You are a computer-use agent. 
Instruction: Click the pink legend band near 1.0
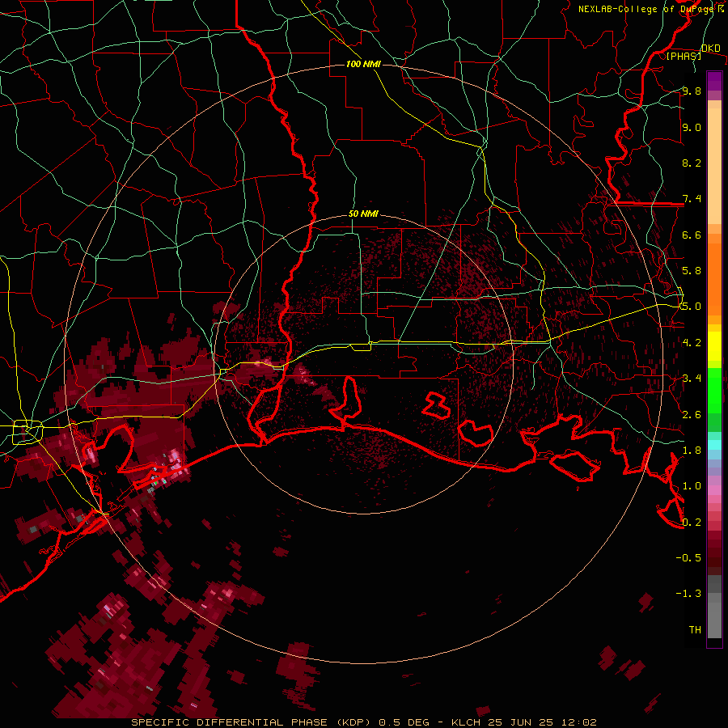[714, 490]
